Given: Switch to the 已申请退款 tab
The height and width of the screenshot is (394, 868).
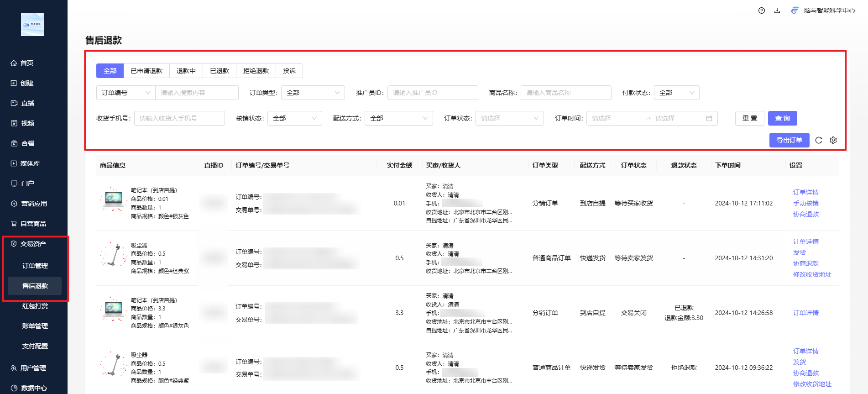Looking at the screenshot, I should [146, 71].
